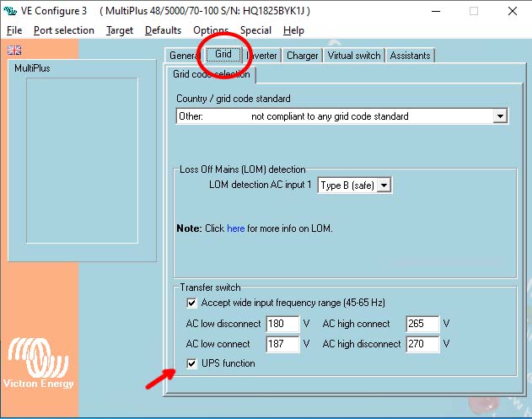
Task: Expand LOM detection AC input 1 dropdown
Action: coord(384,185)
